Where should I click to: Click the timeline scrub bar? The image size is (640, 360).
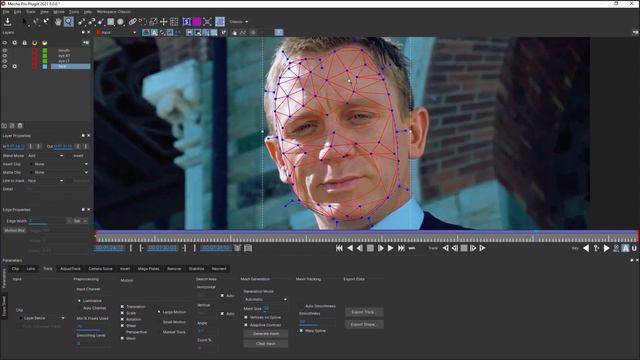(x=367, y=237)
